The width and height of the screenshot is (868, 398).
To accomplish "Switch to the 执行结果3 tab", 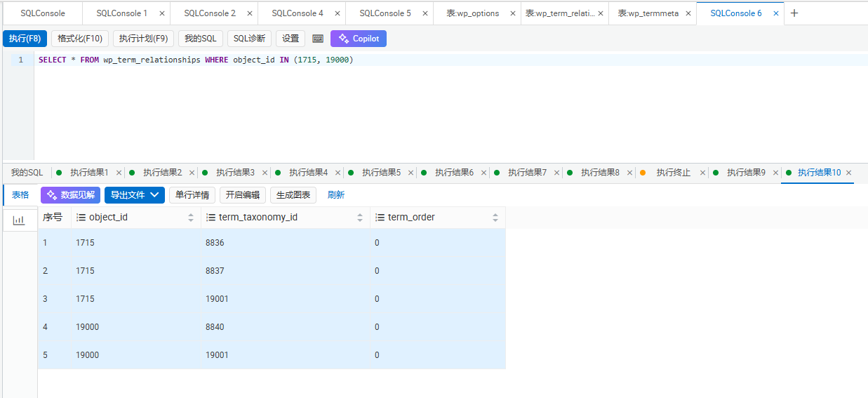I will (235, 173).
